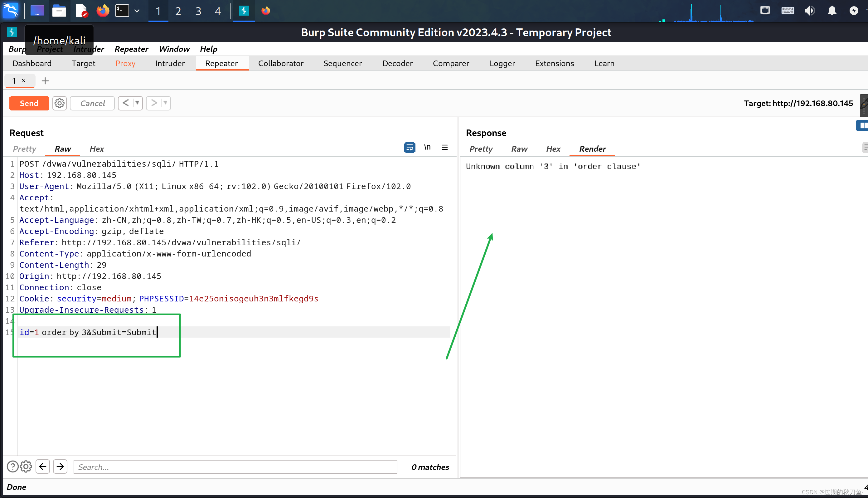Switch to the Dashboard tab
The height and width of the screenshot is (498, 868).
(32, 63)
